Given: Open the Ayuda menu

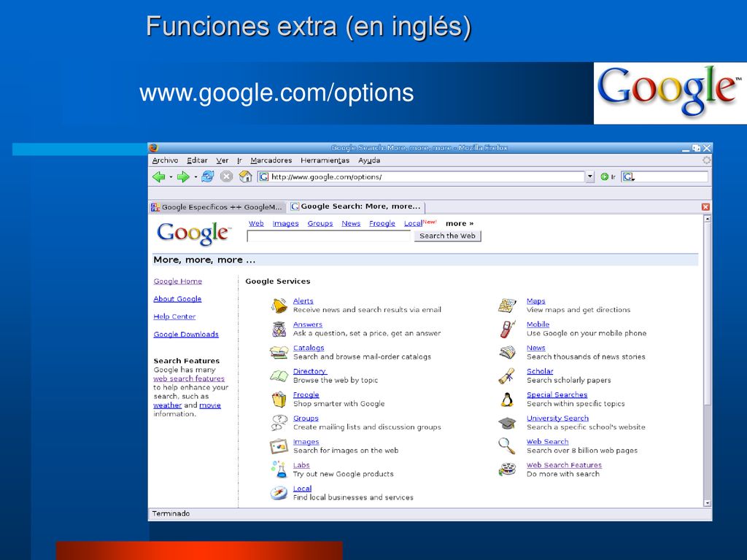Looking at the screenshot, I should [x=369, y=160].
